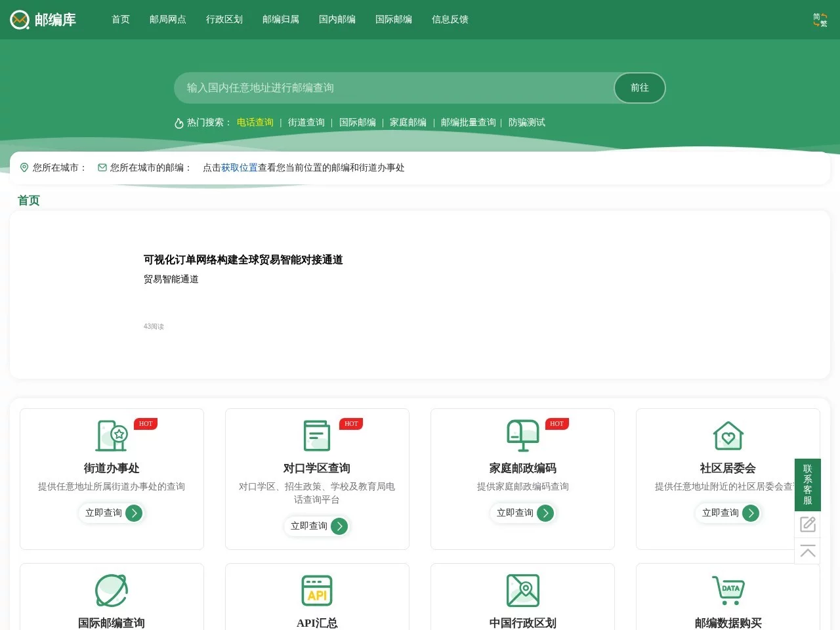Open the 防骗测试 hot search link
840x630 pixels.
[527, 122]
